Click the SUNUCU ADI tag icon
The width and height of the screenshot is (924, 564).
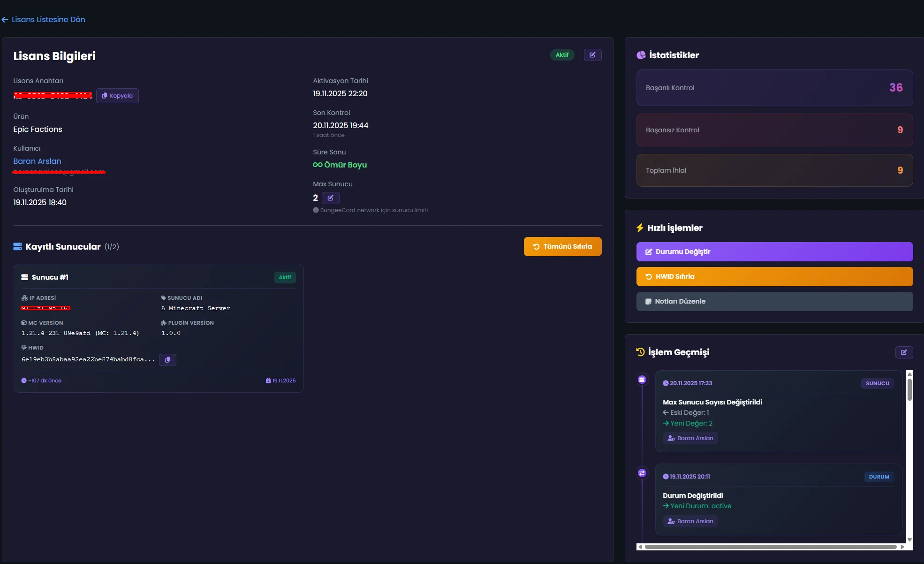coord(163,298)
